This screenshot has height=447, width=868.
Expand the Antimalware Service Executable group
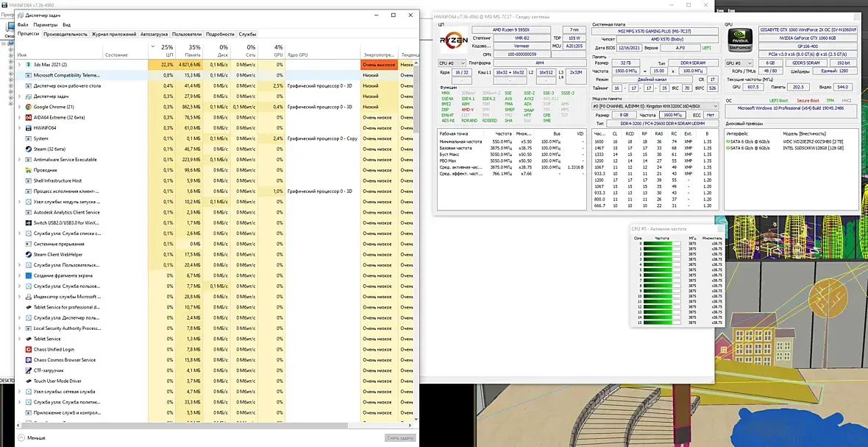pos(20,160)
